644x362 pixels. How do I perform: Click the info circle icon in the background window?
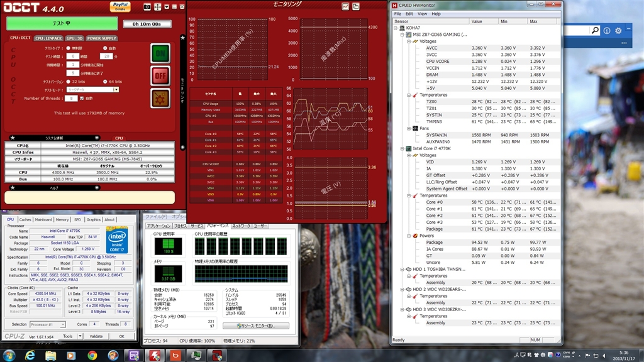coord(607,31)
